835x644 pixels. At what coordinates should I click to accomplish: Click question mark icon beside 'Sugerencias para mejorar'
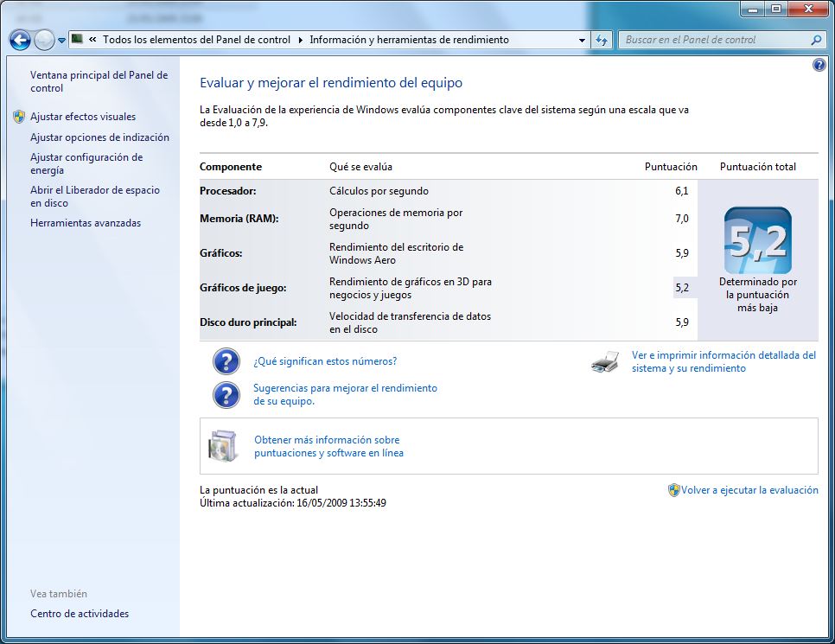(226, 395)
